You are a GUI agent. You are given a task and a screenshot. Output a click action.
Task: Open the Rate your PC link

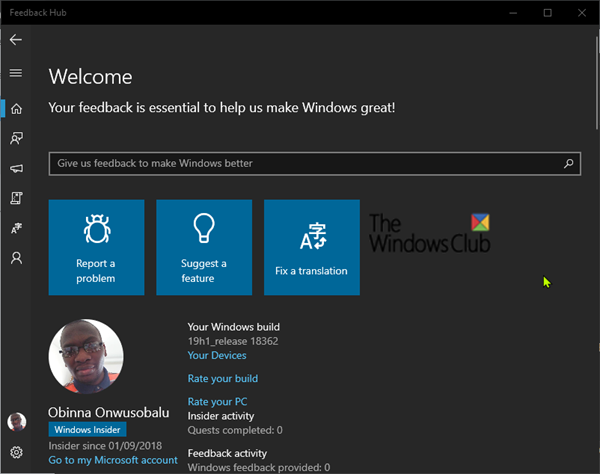pos(217,402)
